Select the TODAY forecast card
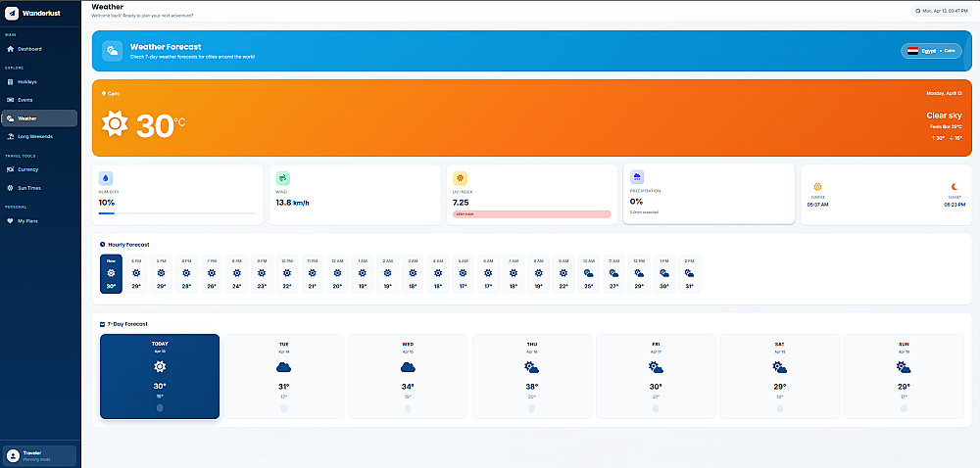 click(160, 376)
